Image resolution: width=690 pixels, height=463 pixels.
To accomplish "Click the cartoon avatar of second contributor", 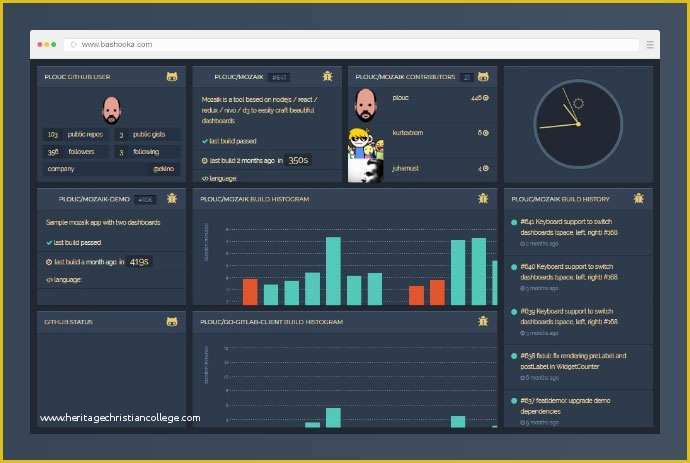I will 366,143.
